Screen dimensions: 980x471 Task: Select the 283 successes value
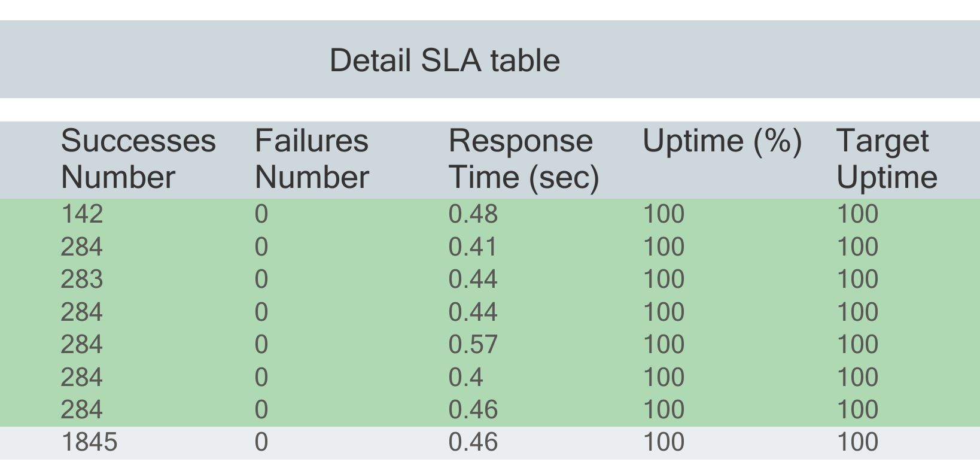82,279
